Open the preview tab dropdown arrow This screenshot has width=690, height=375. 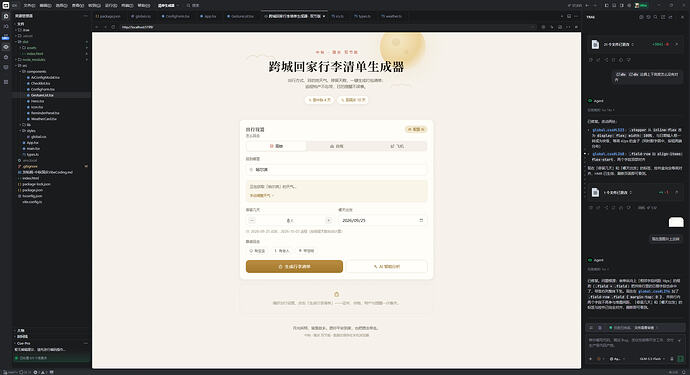click(324, 16)
